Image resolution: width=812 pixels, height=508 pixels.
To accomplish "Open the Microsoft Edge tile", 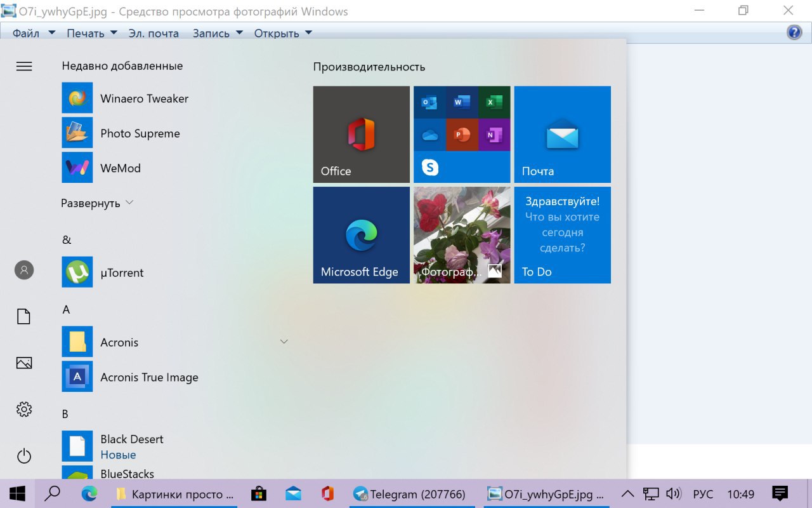I will click(362, 235).
